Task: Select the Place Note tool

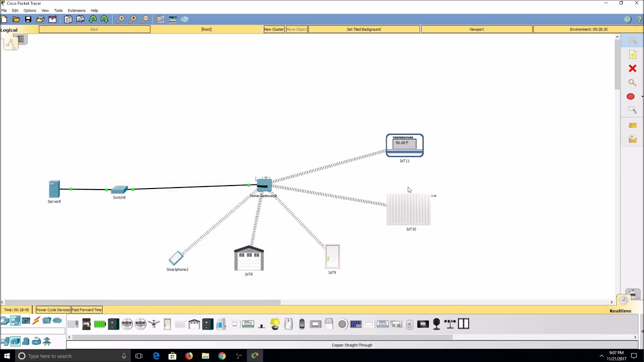Action: (632, 54)
